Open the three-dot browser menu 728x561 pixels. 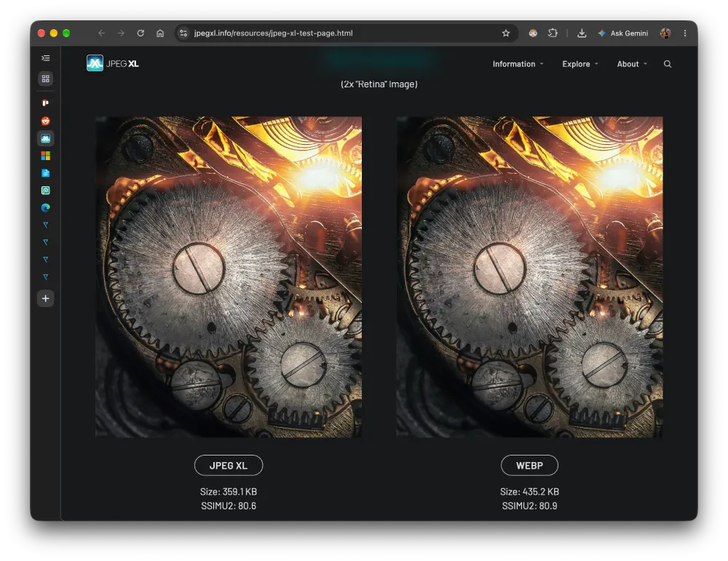685,33
